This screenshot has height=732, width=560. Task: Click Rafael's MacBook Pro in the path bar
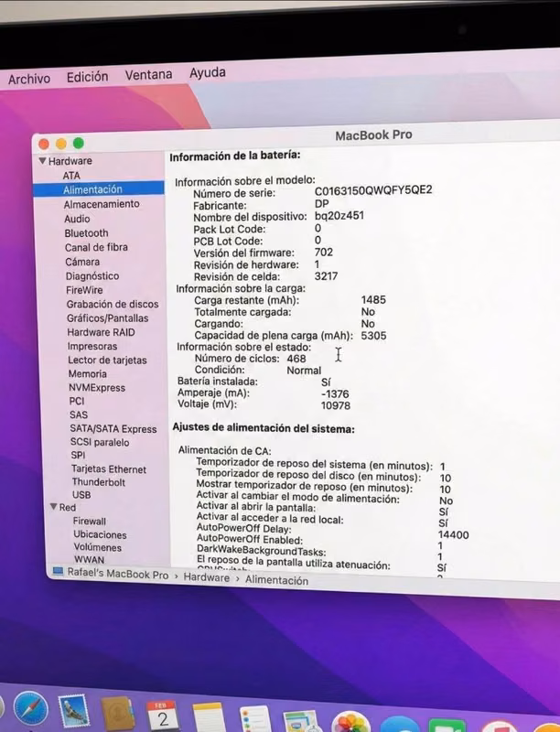coord(118,574)
